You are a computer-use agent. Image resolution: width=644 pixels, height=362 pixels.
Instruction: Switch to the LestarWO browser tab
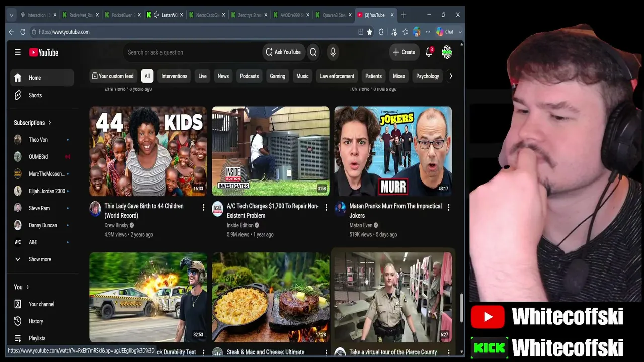tap(164, 15)
